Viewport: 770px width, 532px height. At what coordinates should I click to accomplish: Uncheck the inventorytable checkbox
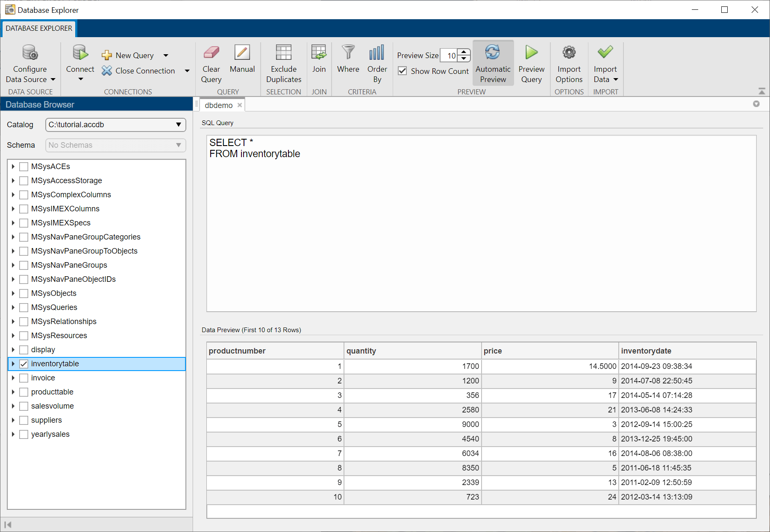pyautogui.click(x=24, y=364)
